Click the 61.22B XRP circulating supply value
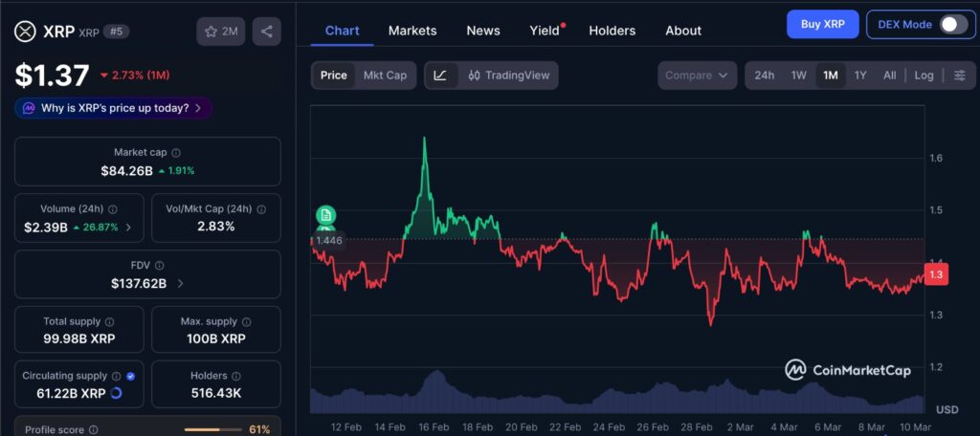 click(72, 394)
